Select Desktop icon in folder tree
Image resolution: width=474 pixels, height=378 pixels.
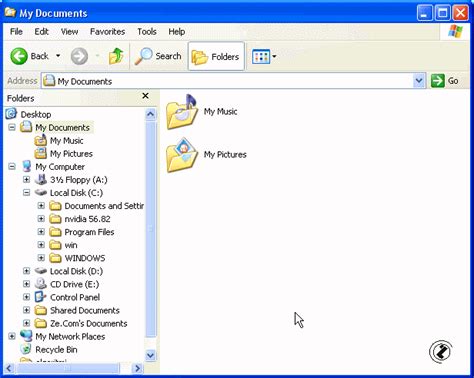(x=11, y=114)
